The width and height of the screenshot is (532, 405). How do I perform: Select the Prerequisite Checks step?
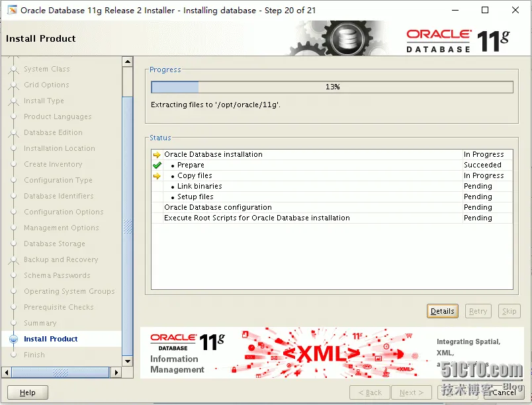[59, 307]
